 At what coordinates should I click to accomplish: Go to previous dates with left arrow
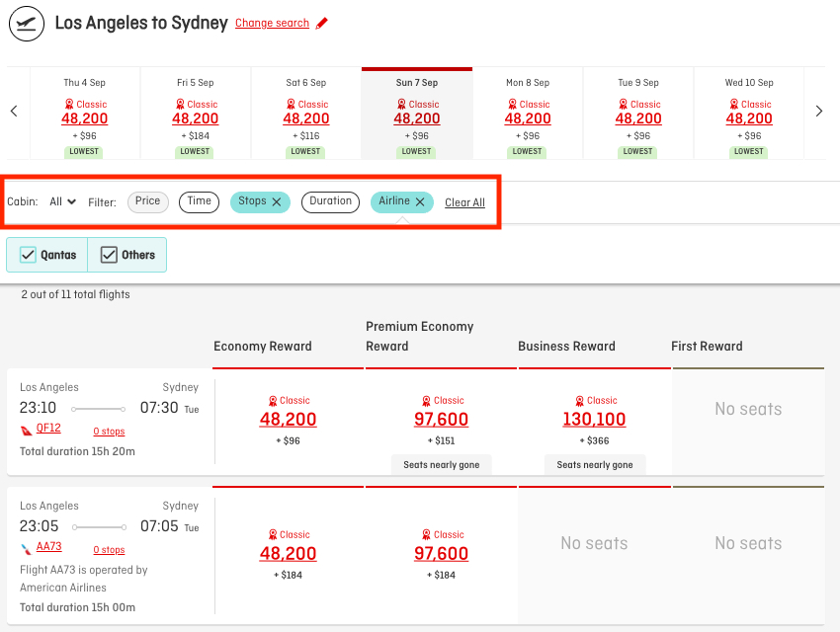pyautogui.click(x=14, y=112)
